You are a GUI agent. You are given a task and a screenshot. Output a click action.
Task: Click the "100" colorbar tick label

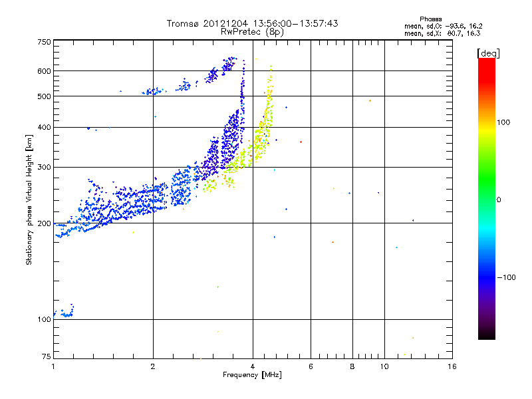pyautogui.click(x=503, y=122)
